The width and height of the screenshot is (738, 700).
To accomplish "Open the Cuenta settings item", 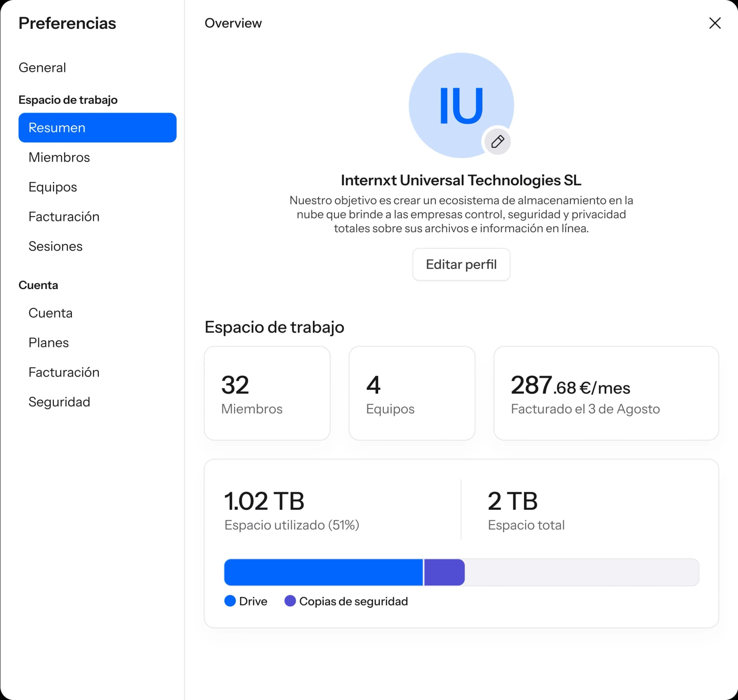I will 50,313.
